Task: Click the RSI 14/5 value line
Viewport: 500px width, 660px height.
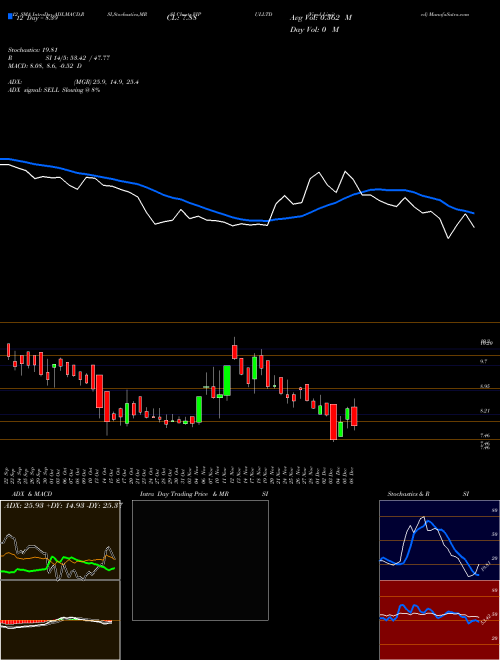Action: [59, 58]
